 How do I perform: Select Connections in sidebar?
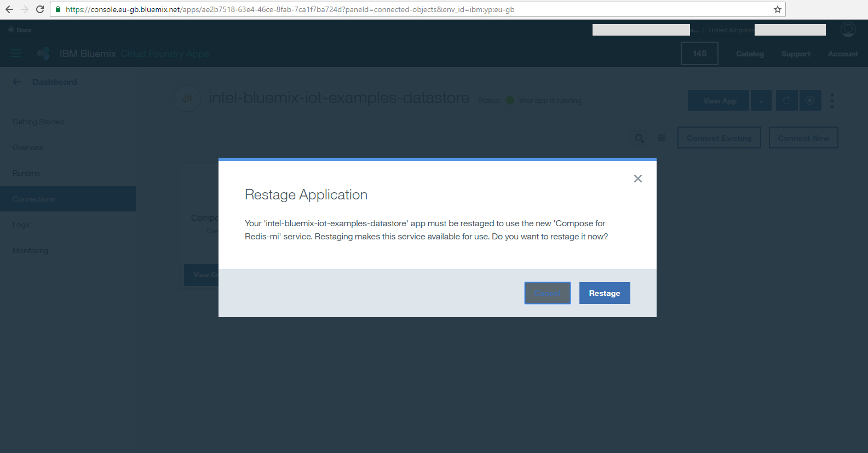(x=68, y=199)
